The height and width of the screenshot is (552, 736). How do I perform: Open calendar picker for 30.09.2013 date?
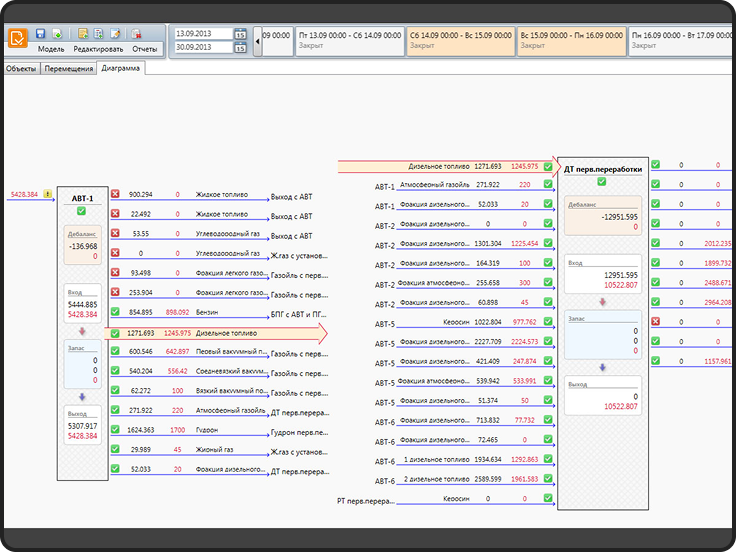point(240,48)
